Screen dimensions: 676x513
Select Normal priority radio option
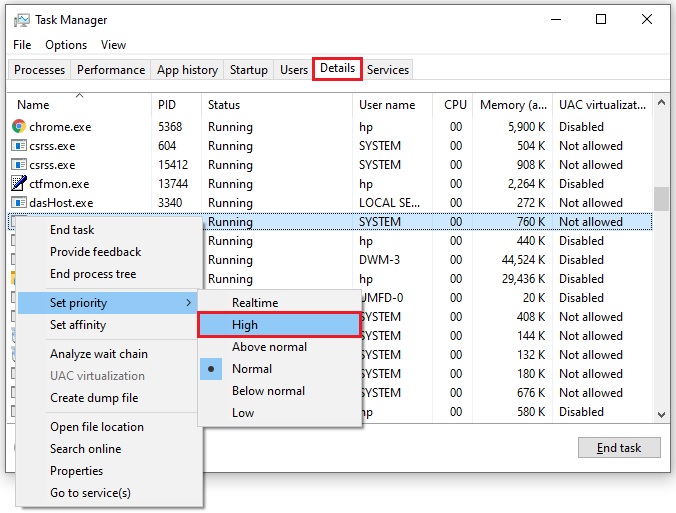pos(252,369)
